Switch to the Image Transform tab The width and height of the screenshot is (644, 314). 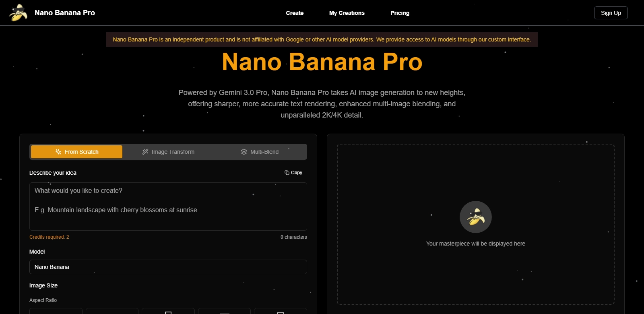168,152
